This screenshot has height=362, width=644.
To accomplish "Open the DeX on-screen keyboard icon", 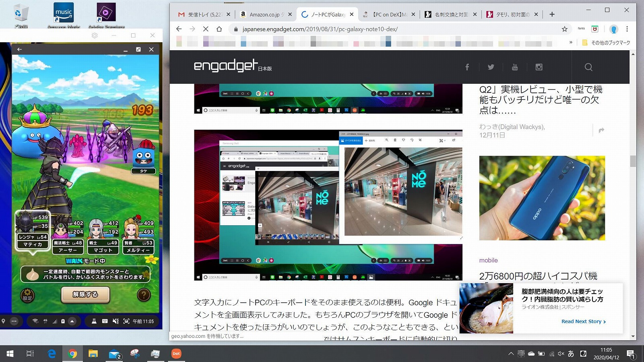I will (x=105, y=321).
